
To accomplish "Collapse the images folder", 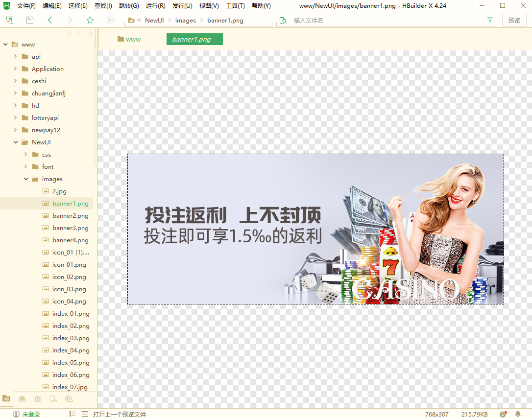I will point(26,179).
